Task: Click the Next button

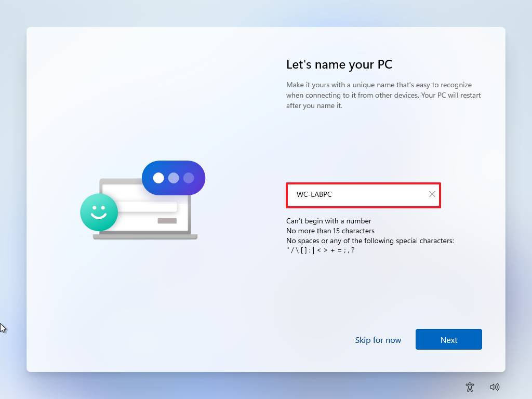Action: pyautogui.click(x=448, y=339)
